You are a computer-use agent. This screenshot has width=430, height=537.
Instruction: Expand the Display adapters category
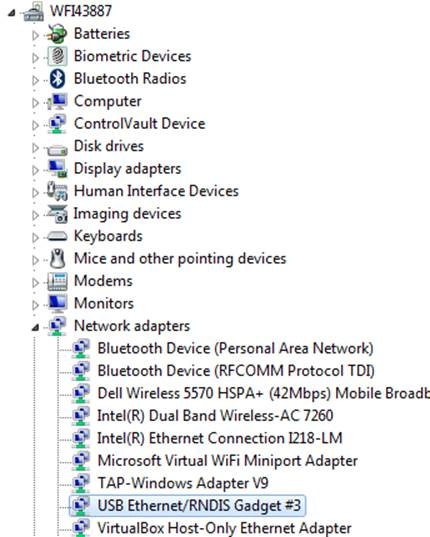(x=35, y=170)
